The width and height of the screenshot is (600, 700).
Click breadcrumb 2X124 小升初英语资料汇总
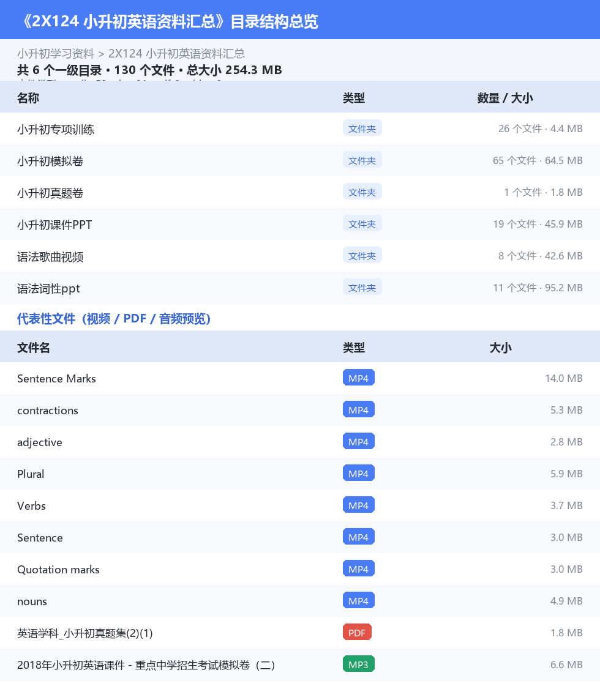(x=176, y=54)
